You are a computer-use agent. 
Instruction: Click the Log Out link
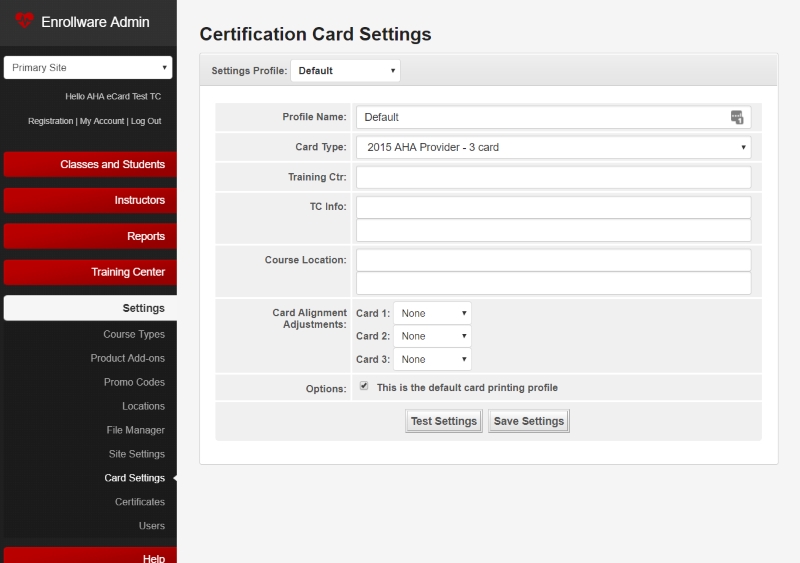coord(146,121)
